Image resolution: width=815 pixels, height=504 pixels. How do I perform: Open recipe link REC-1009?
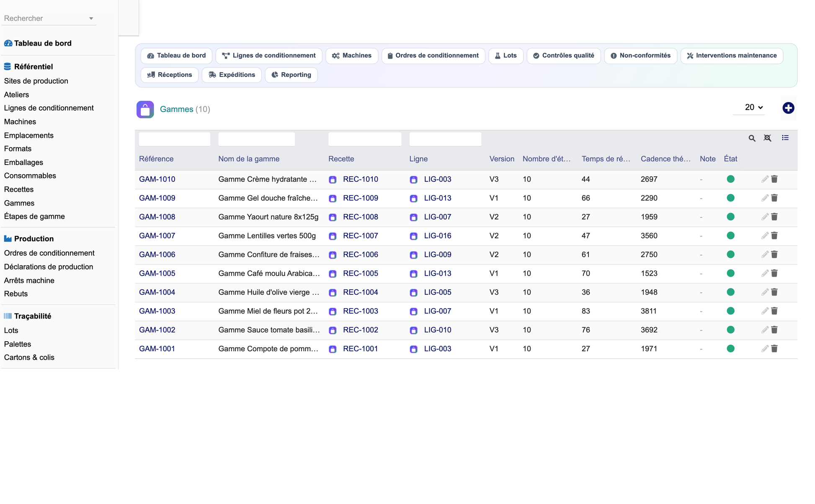(x=361, y=198)
